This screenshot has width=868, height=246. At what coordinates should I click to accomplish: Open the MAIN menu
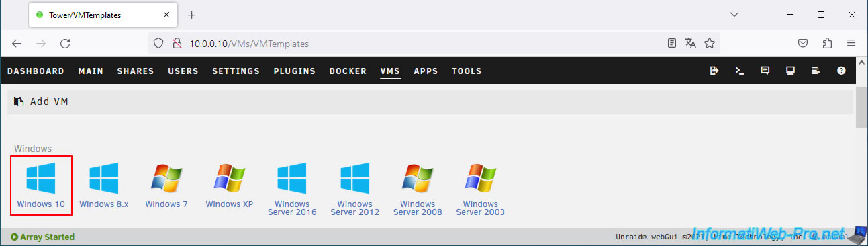(91, 71)
